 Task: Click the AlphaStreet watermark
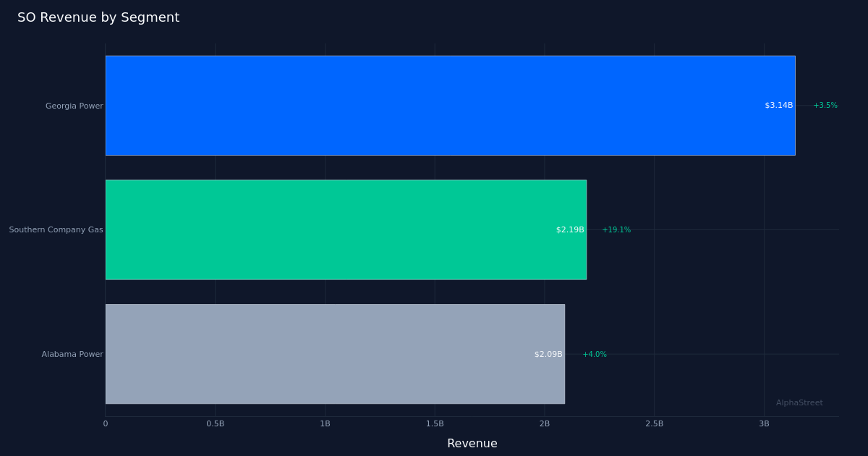799,402
